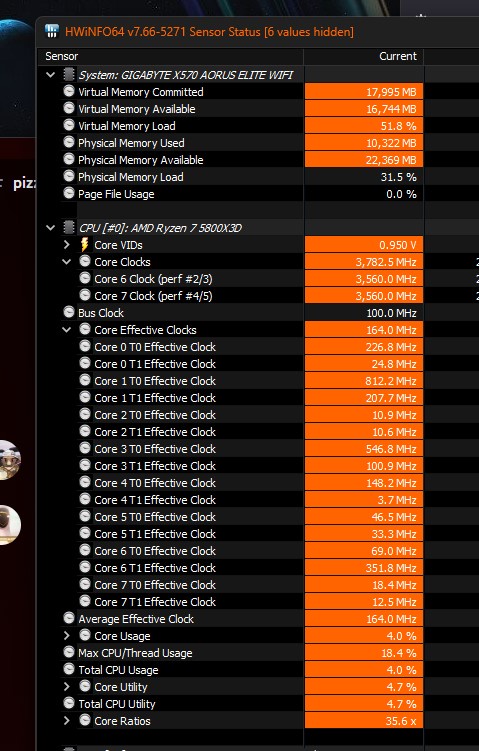Click the clock icon for Max CPU/Thread Usage
The height and width of the screenshot is (751, 479).
(69, 652)
